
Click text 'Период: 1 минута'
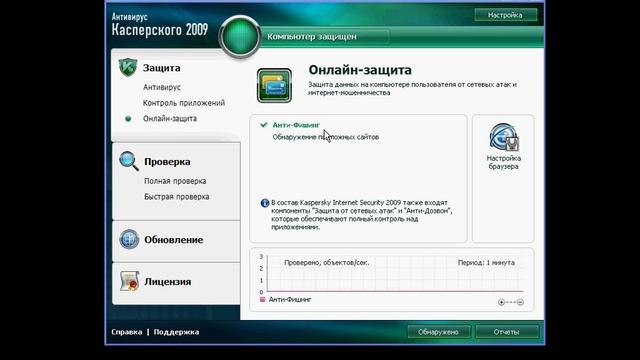tap(486, 262)
